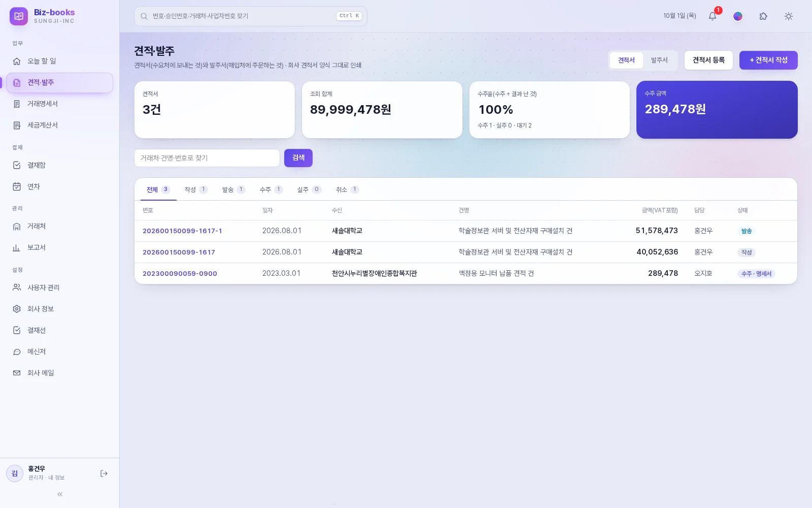Click the 견적서 등록 button
Viewport: 812px width, 508px height.
point(708,60)
